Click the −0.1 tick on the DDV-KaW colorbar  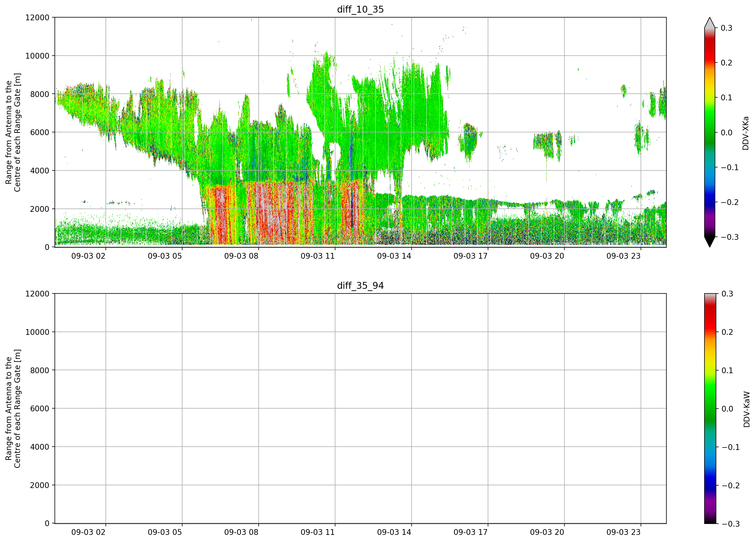tap(731, 447)
